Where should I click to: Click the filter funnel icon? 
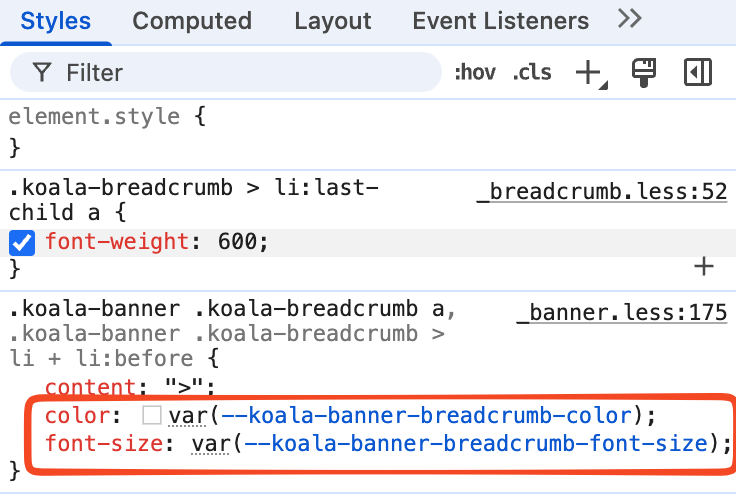tap(42, 73)
